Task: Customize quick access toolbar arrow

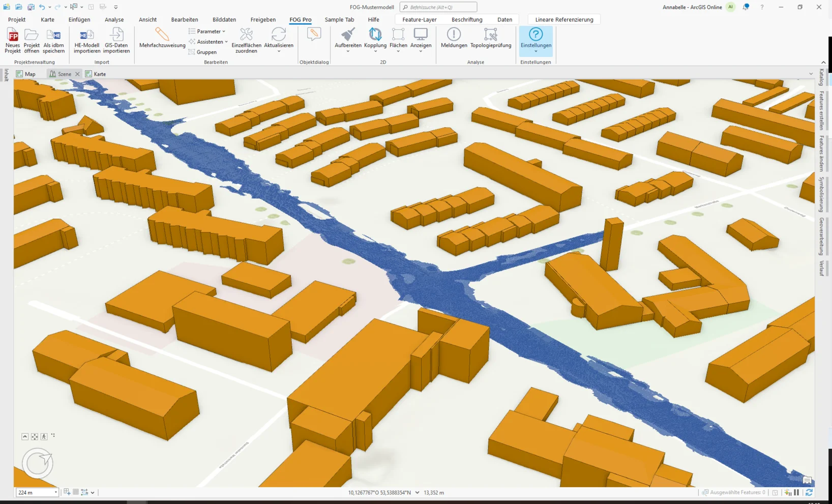Action: (x=116, y=7)
